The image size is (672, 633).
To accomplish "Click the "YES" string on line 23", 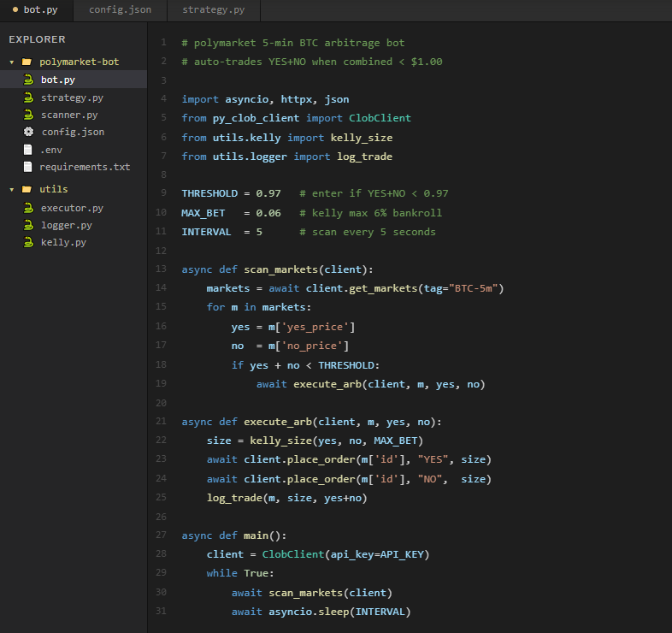I will (x=433, y=459).
